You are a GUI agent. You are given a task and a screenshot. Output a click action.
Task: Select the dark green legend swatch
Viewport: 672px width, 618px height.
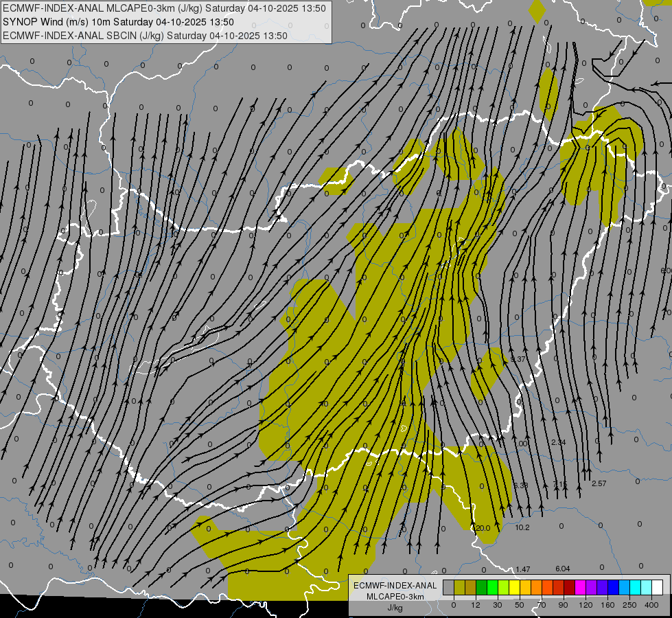point(481,587)
